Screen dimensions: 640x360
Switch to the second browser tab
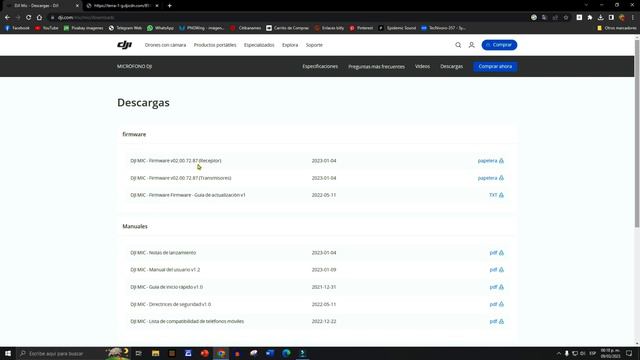click(x=122, y=6)
